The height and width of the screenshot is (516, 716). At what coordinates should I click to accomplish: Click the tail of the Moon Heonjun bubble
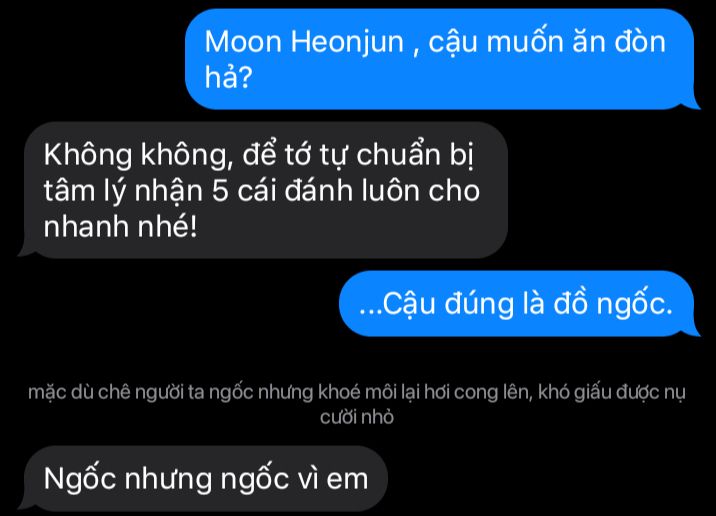[693, 104]
